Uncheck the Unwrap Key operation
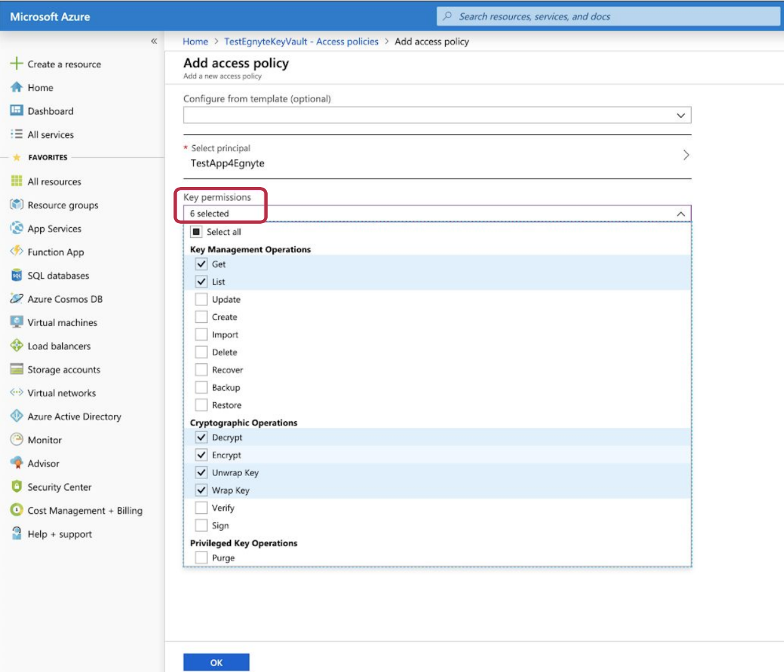This screenshot has width=784, height=672. click(x=201, y=472)
